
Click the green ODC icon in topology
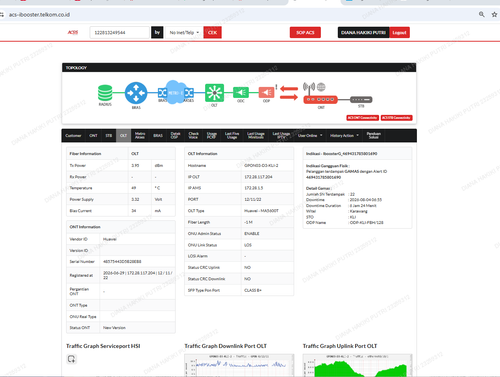241,92
